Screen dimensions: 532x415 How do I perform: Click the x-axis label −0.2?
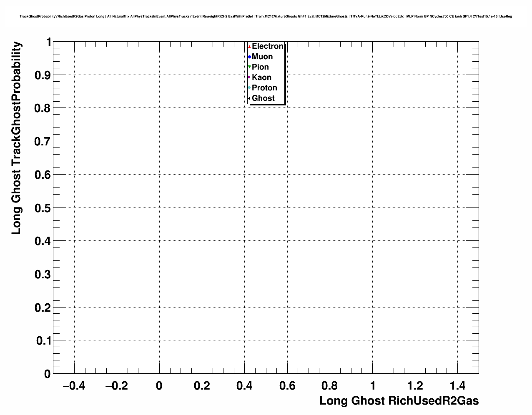point(116,386)
